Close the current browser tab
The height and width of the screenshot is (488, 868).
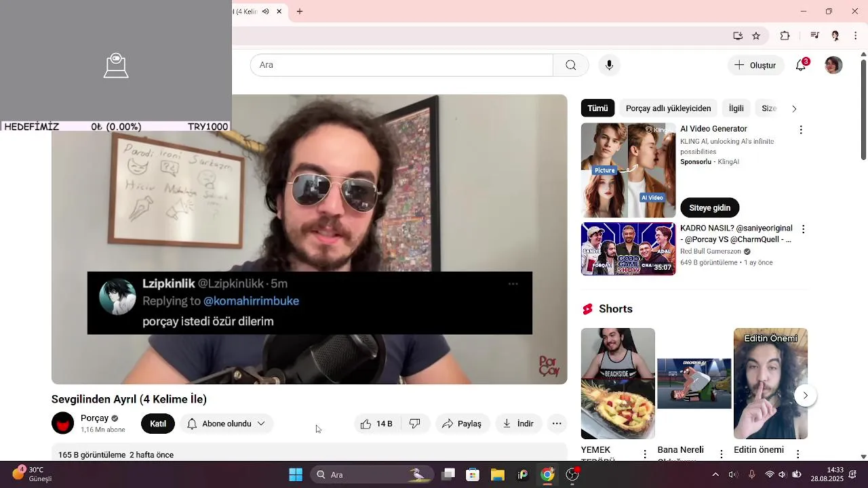[279, 12]
